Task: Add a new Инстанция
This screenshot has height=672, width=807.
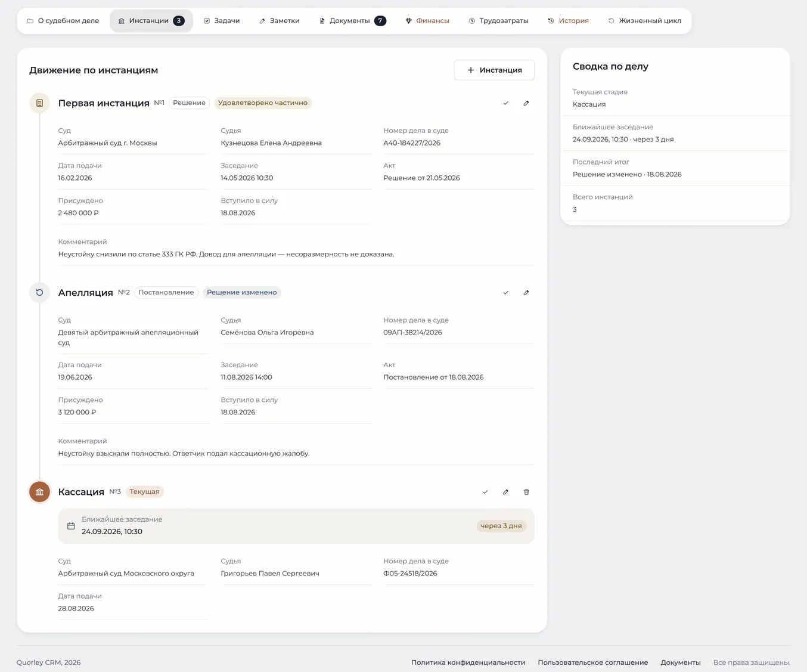Action: (x=494, y=70)
